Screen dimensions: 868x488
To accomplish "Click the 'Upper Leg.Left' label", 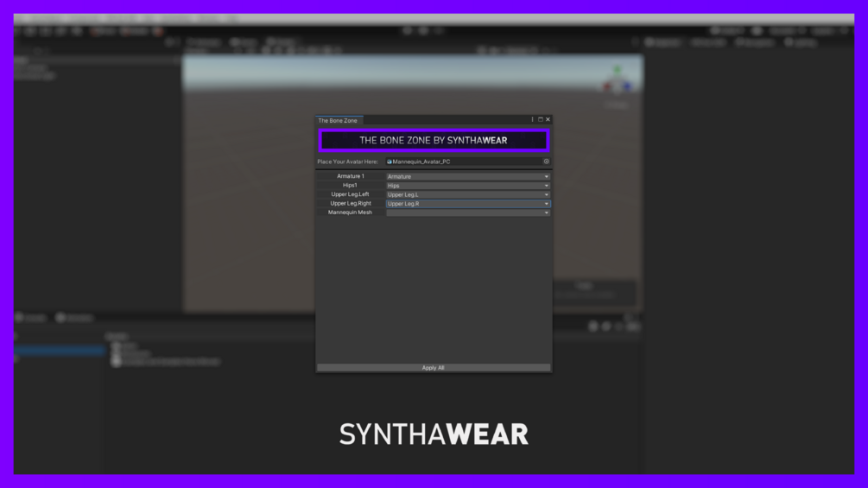I will [350, 194].
